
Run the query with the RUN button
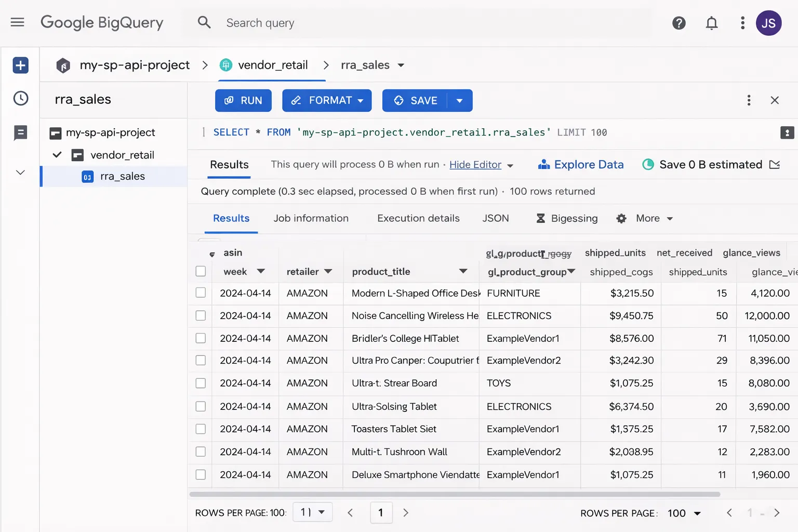tap(243, 100)
